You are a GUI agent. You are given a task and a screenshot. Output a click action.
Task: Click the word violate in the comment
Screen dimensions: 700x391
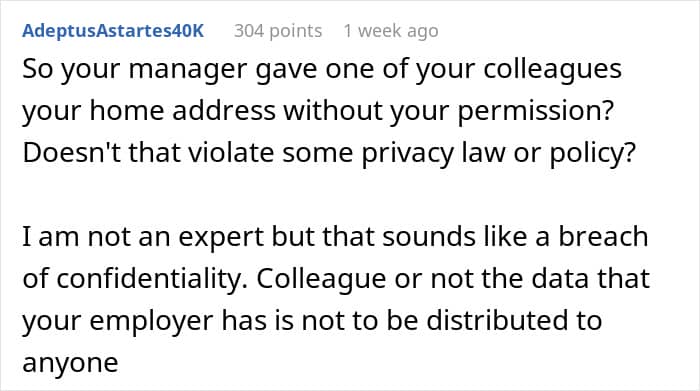(230, 152)
